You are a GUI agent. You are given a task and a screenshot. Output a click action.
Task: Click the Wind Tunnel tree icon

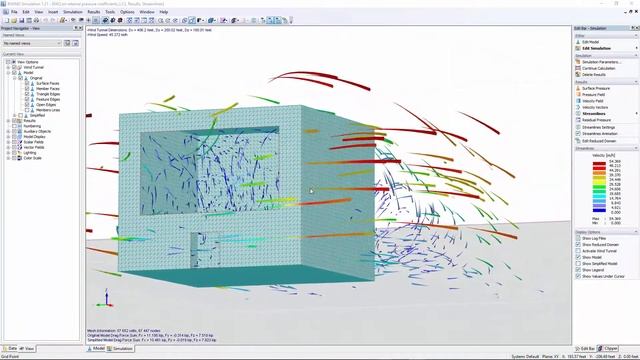click(20, 67)
